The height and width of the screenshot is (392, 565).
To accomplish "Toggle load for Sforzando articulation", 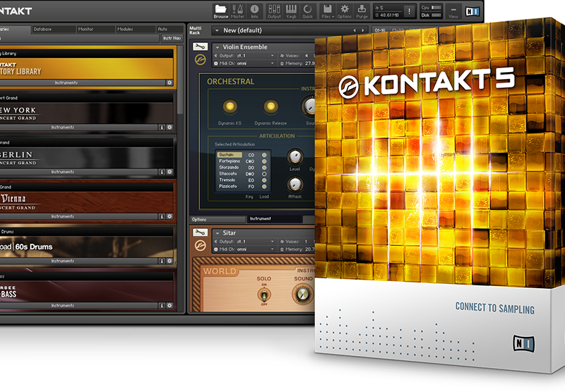I will pyautogui.click(x=264, y=167).
